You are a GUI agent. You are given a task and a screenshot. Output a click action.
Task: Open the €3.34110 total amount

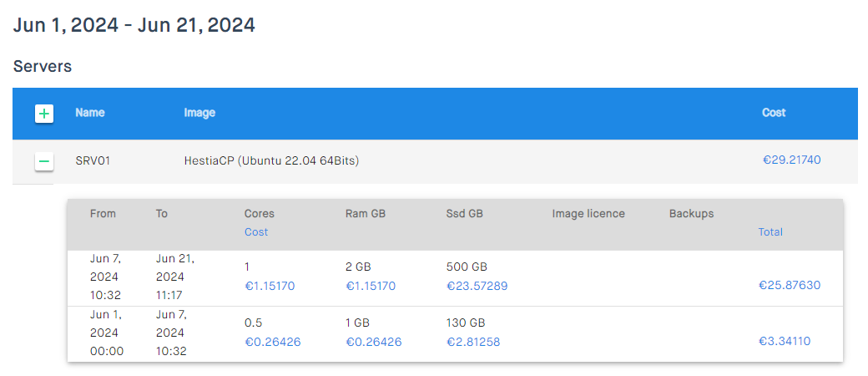(785, 341)
